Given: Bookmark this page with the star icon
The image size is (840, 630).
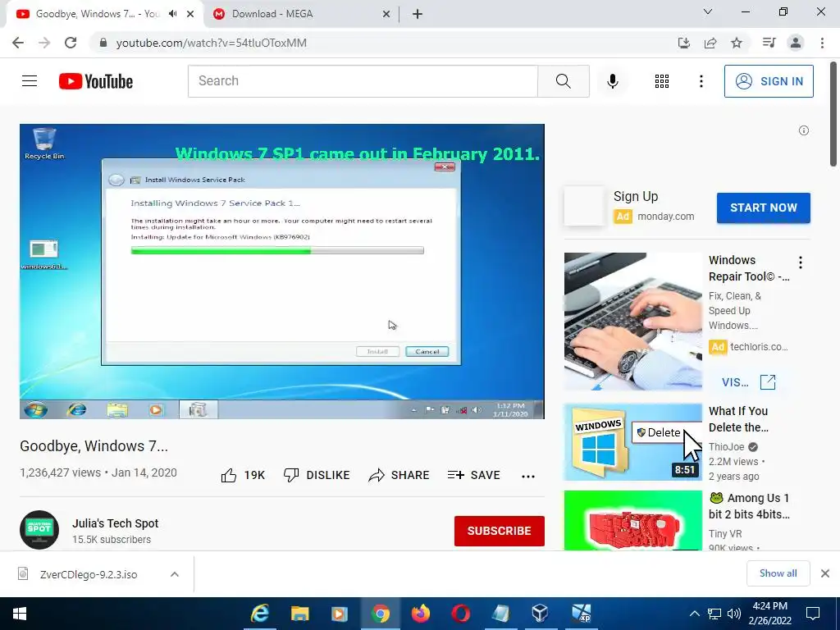Looking at the screenshot, I should [737, 43].
